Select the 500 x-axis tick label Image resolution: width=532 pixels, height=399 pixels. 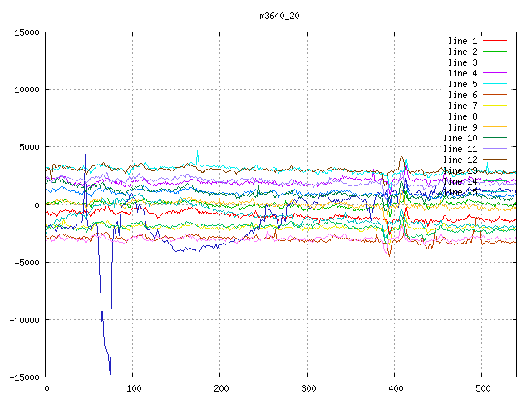pyautogui.click(x=482, y=388)
